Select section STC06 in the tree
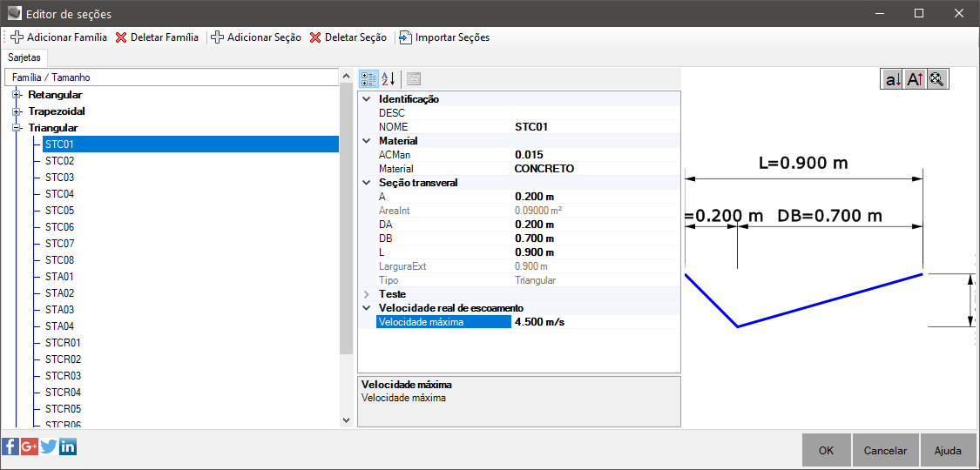Image resolution: width=980 pixels, height=470 pixels. [x=60, y=227]
